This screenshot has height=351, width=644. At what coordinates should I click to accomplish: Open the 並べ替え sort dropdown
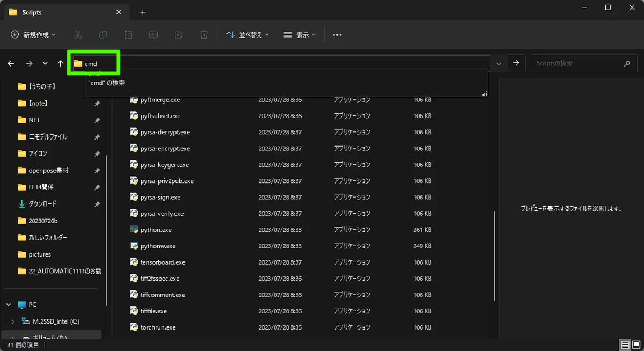(x=247, y=35)
